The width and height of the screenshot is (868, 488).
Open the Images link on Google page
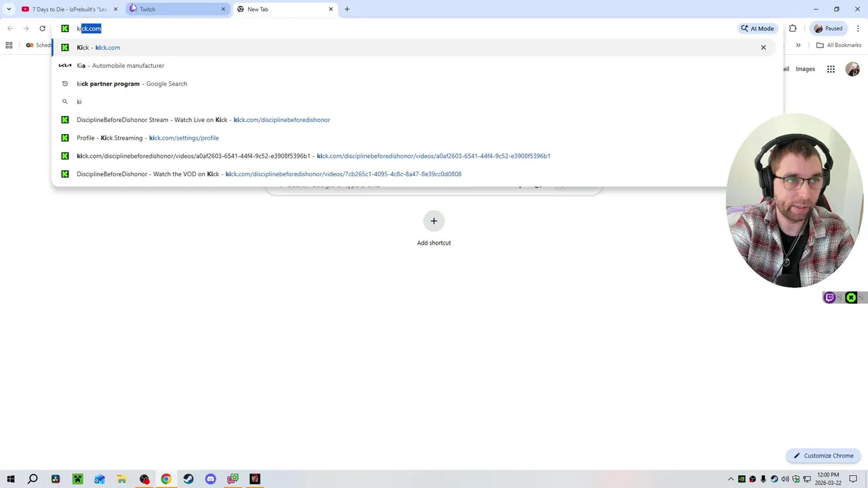click(805, 69)
